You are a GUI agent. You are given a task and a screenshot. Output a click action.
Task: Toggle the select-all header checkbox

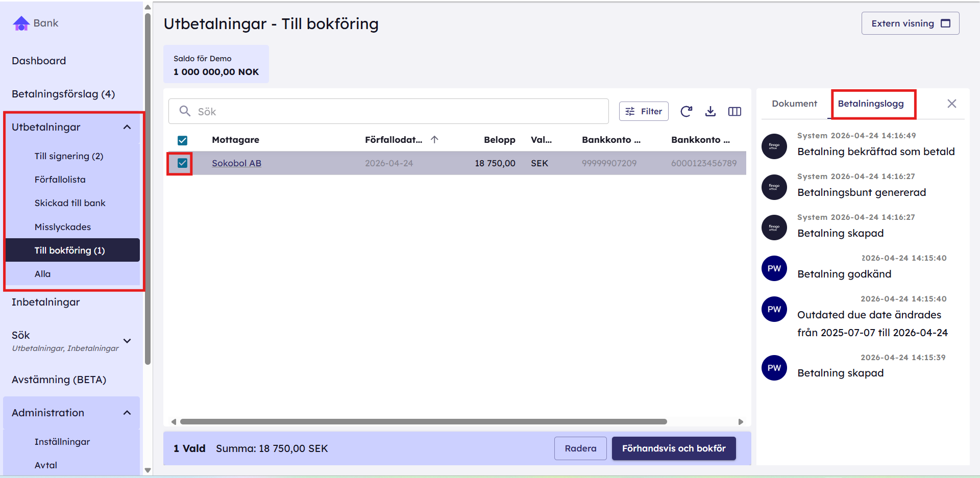pos(182,140)
